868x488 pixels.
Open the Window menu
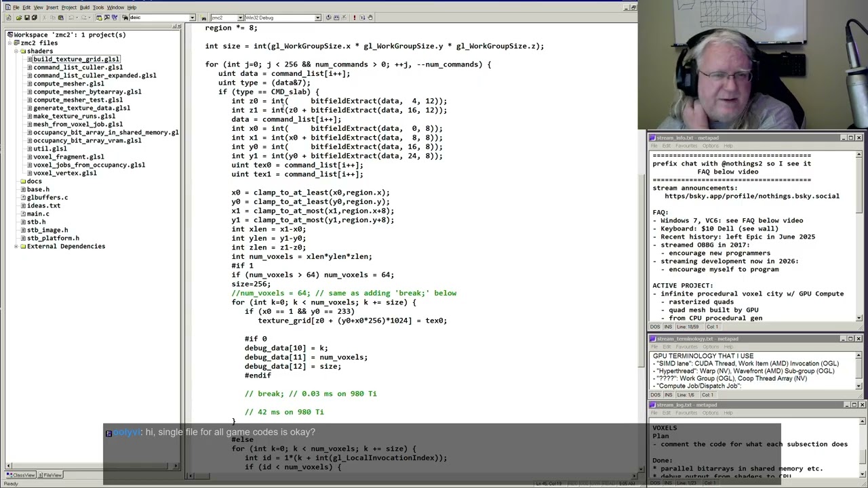[x=115, y=7]
